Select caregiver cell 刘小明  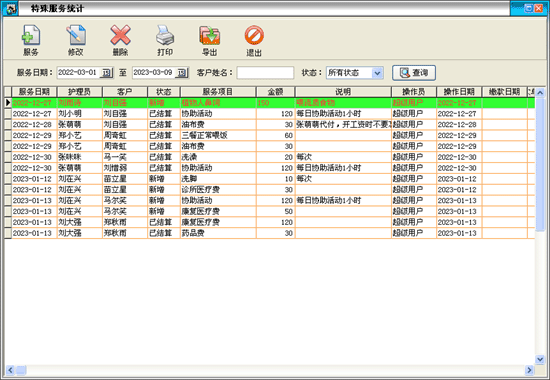tap(79, 114)
